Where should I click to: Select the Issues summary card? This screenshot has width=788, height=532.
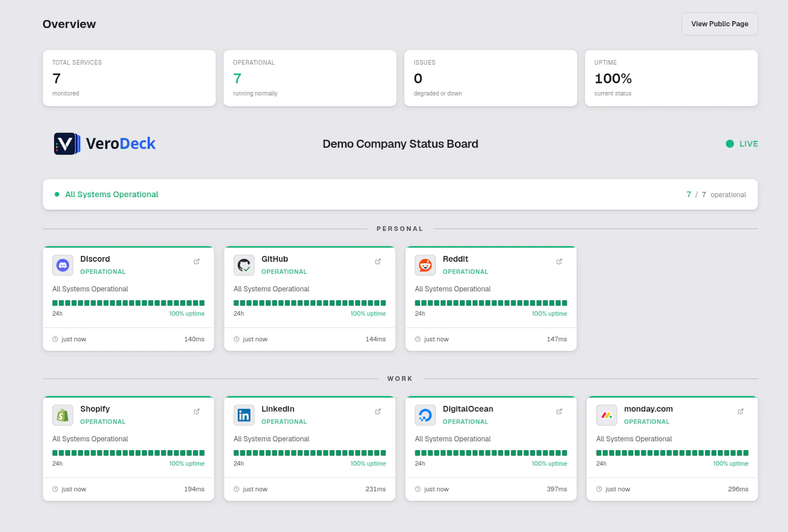tap(491, 78)
